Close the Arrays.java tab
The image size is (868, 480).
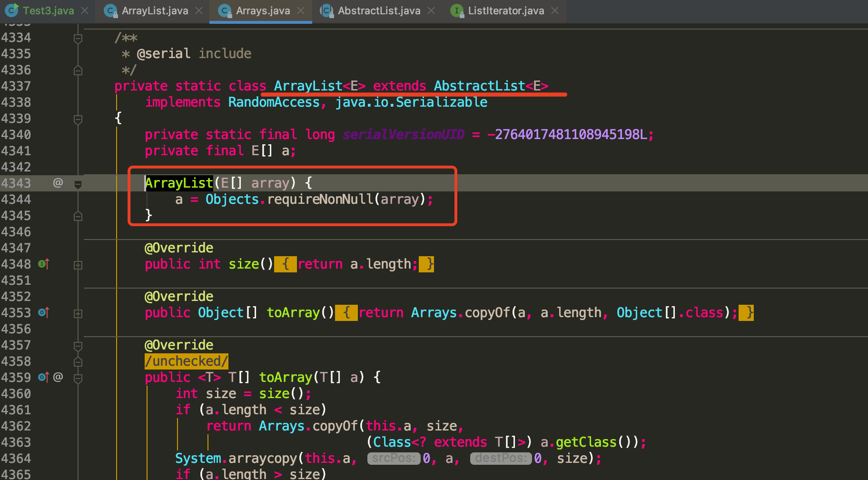(x=301, y=10)
